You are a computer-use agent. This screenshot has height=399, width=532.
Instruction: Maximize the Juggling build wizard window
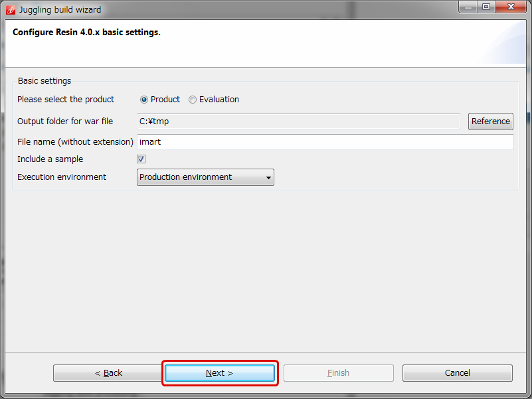(x=486, y=7)
